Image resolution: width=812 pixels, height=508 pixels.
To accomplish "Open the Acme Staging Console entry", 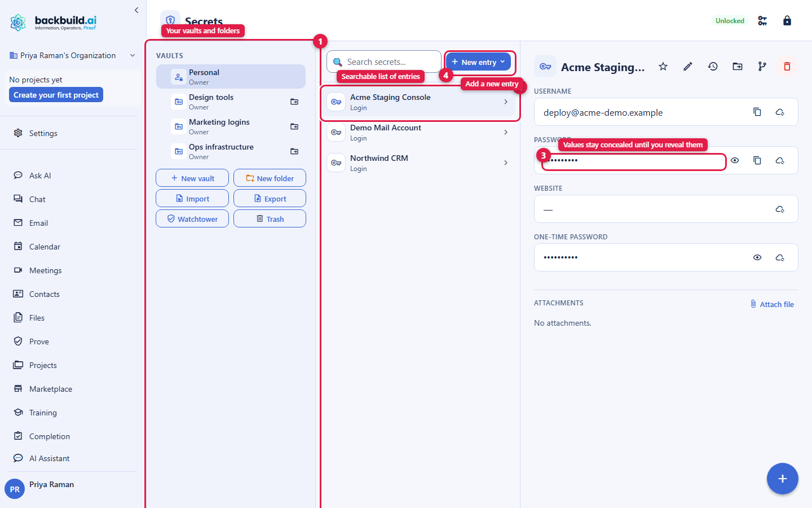I will click(420, 102).
